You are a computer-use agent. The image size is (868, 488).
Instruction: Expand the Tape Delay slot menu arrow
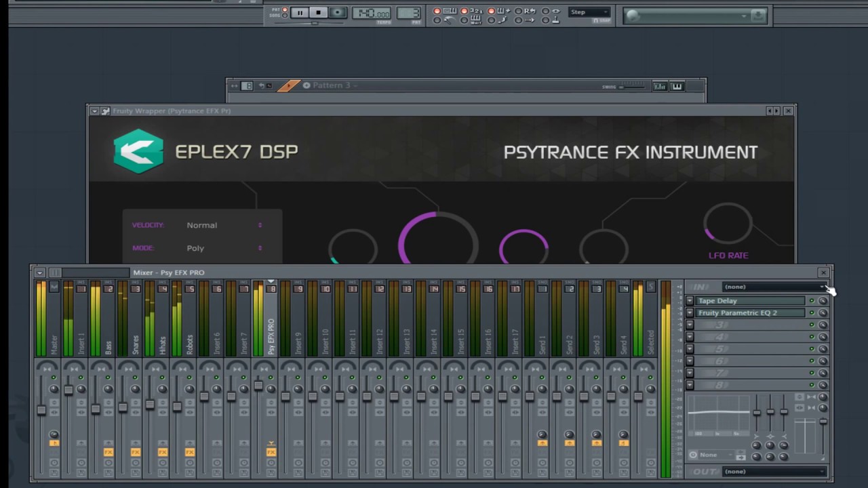point(690,301)
